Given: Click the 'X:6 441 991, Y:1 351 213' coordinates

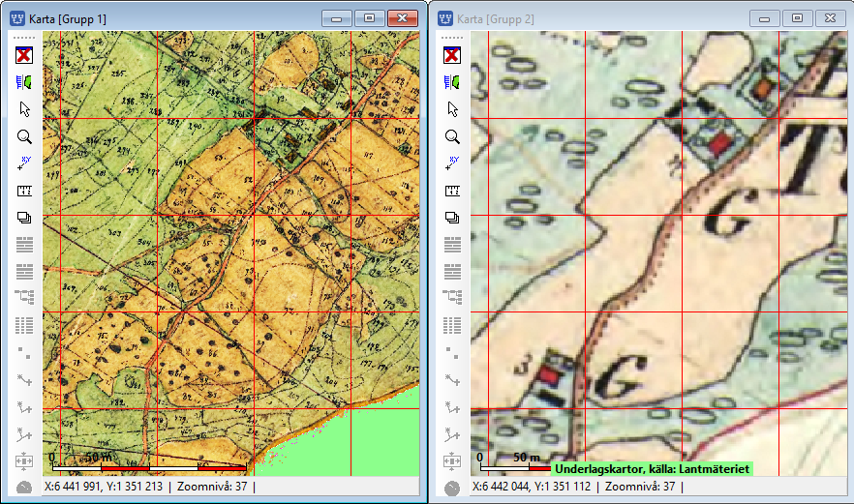Looking at the screenshot, I should (x=104, y=486).
